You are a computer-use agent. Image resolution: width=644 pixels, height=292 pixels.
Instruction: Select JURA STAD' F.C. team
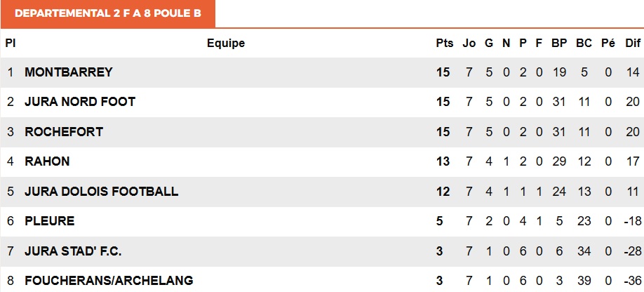tap(73, 251)
